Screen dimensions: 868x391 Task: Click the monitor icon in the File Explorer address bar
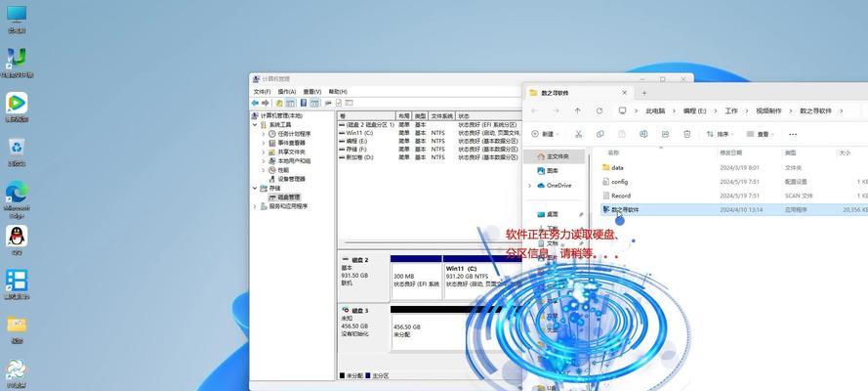(622, 110)
